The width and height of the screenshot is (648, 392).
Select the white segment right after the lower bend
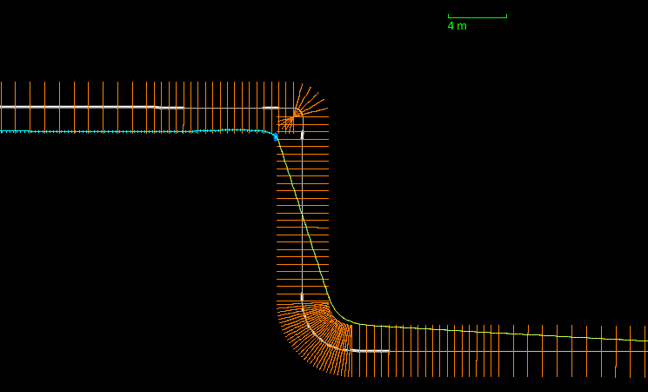pyautogui.click(x=370, y=352)
